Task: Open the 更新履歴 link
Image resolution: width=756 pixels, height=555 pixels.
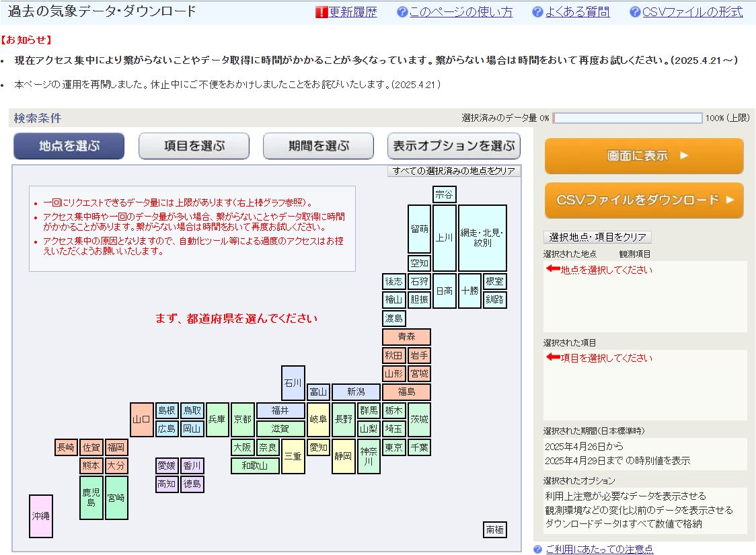Action: [353, 12]
